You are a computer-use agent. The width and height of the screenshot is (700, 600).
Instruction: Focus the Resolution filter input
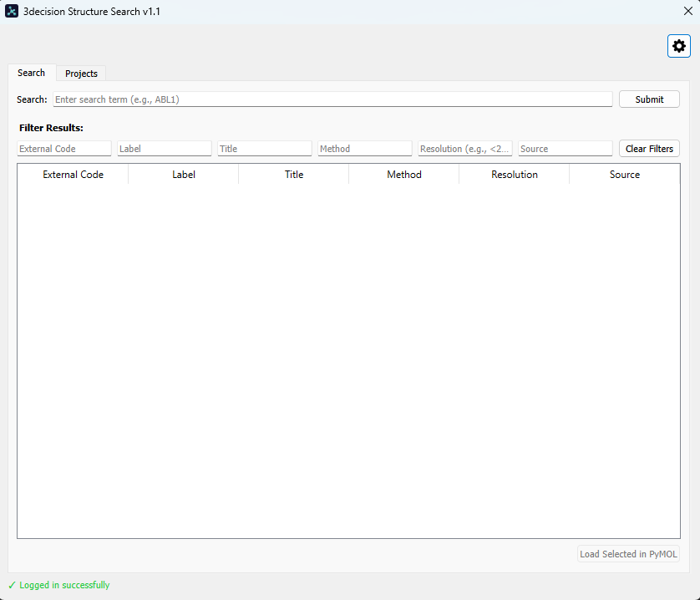pos(465,149)
